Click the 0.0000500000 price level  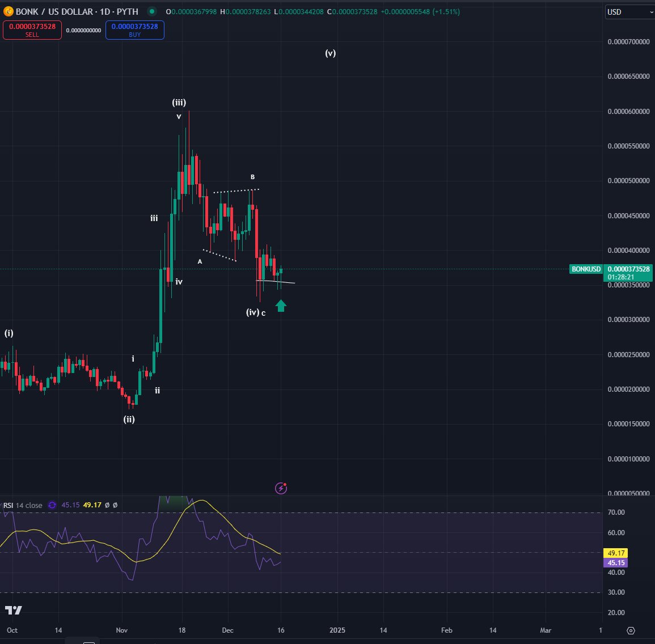click(x=628, y=181)
